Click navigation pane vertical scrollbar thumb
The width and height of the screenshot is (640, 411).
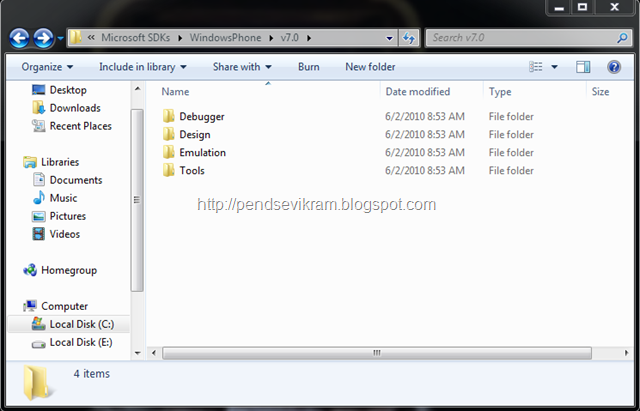[x=137, y=200]
